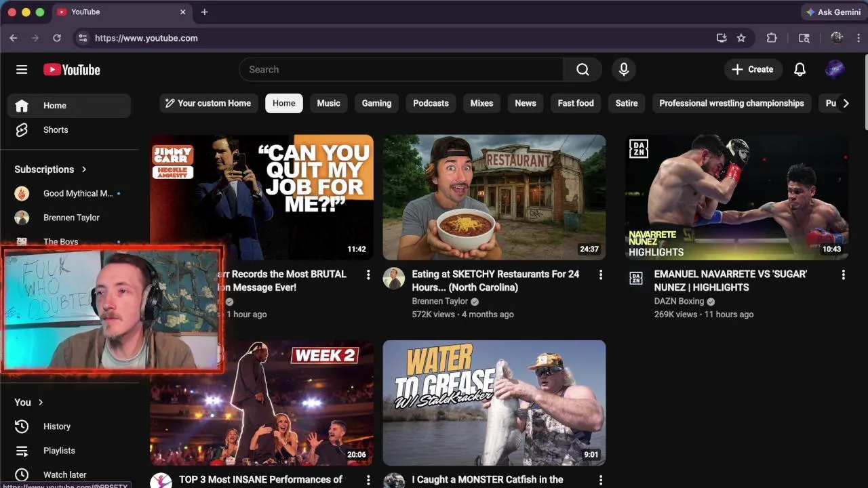Open the browser side panel icon
Screen dimensions: 868x488
[804, 38]
